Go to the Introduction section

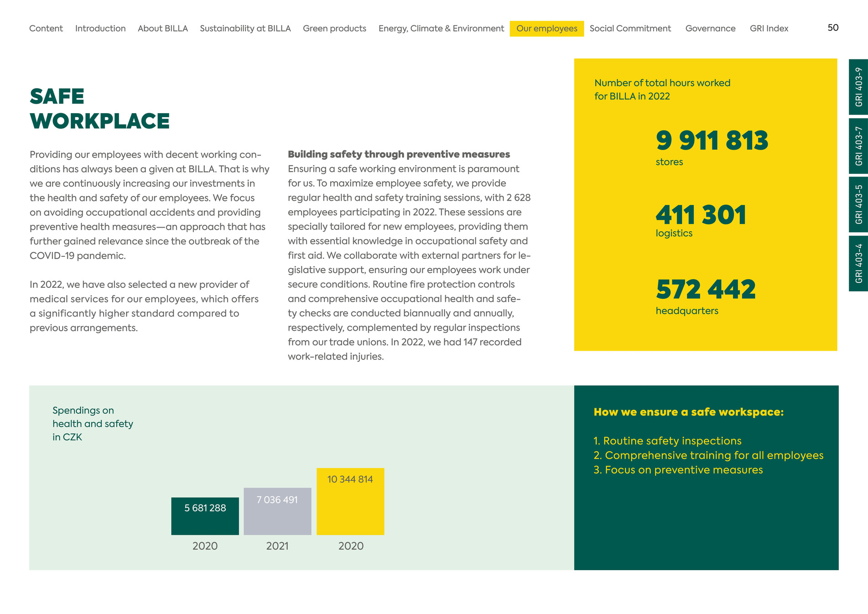[100, 28]
